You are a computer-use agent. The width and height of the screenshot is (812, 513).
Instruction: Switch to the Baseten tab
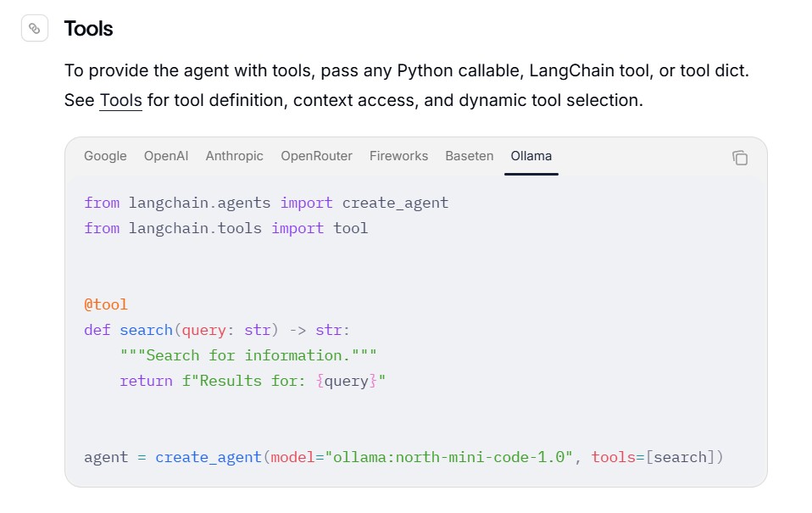click(470, 156)
